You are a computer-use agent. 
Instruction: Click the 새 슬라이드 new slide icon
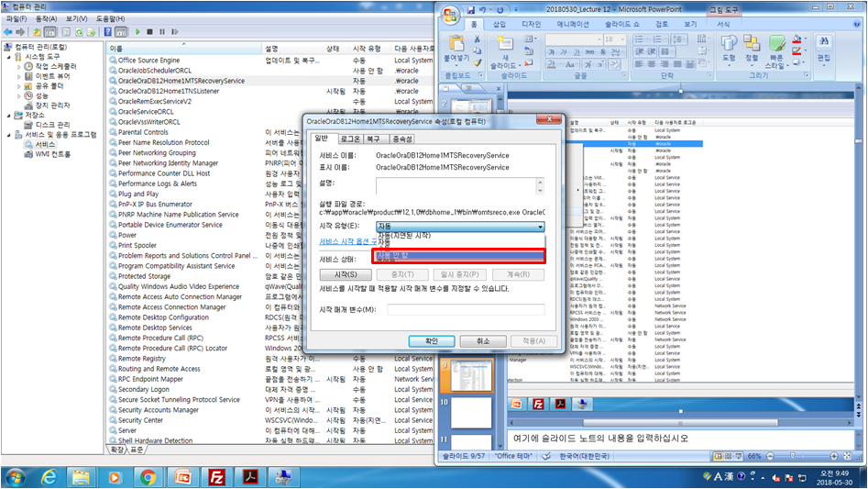[x=505, y=42]
